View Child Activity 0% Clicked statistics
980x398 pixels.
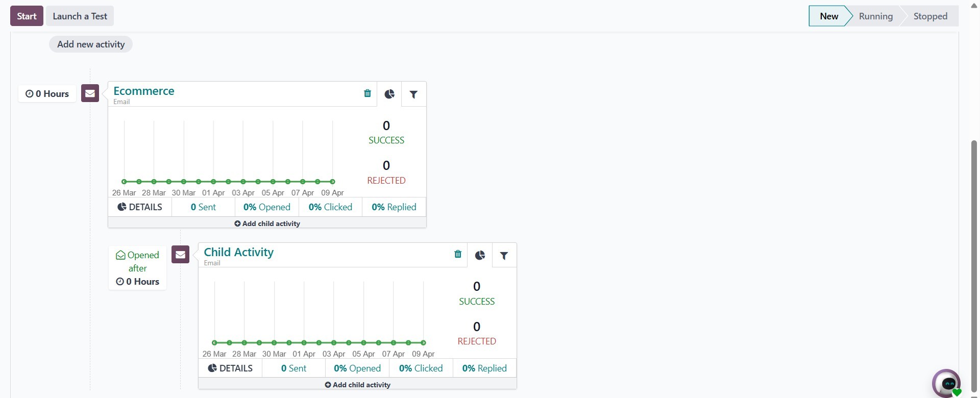point(421,368)
